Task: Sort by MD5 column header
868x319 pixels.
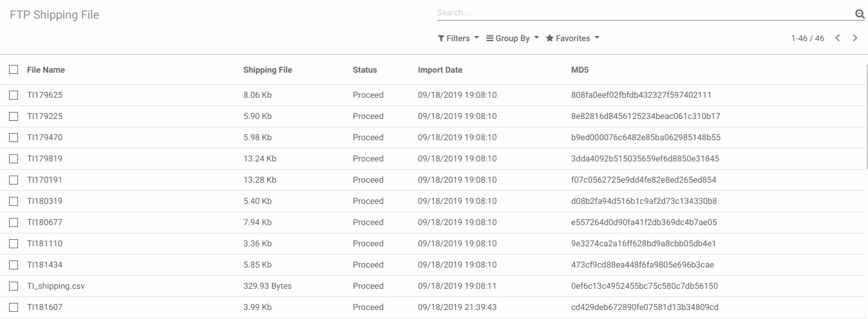Action: [580, 70]
